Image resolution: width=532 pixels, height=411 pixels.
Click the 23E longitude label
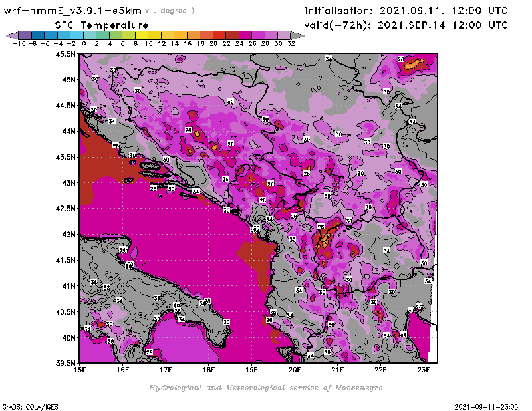pyautogui.click(x=424, y=370)
